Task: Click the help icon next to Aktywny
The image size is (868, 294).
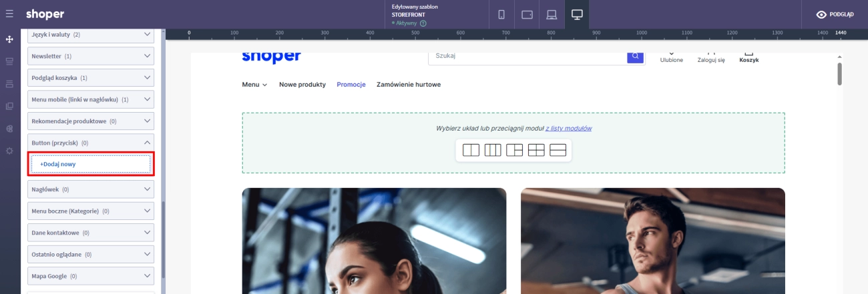Action: point(423,23)
